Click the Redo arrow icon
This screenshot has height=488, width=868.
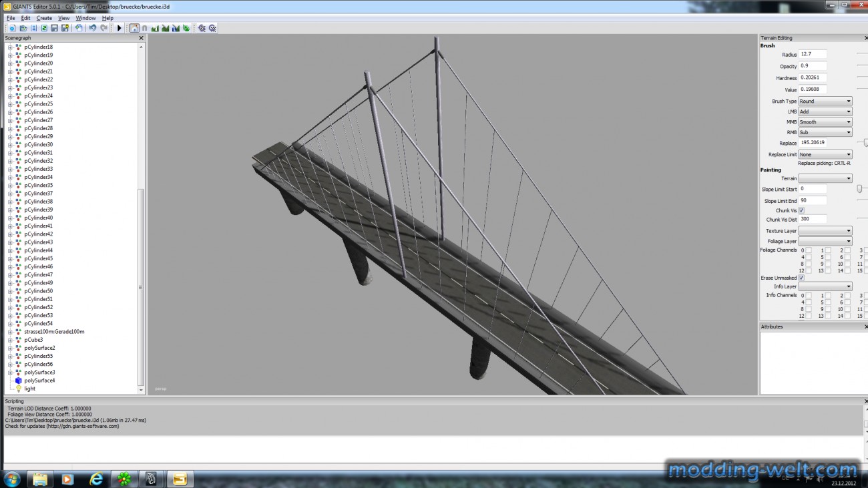103,28
